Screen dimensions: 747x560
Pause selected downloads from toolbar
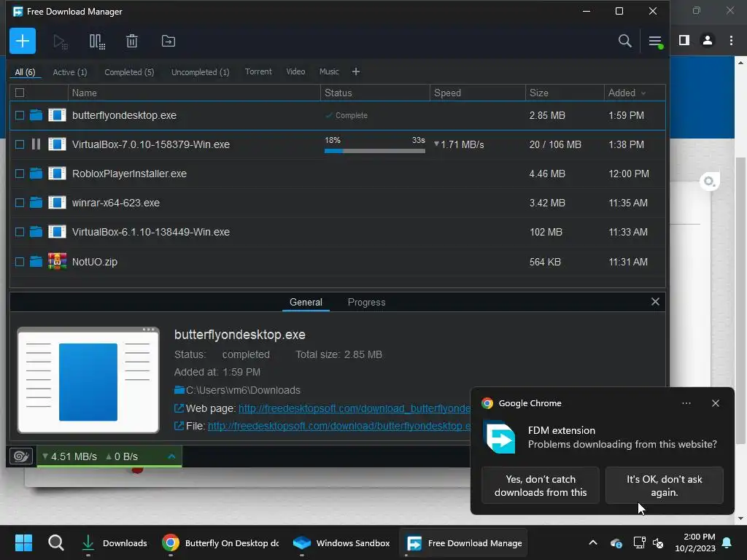pyautogui.click(x=97, y=42)
